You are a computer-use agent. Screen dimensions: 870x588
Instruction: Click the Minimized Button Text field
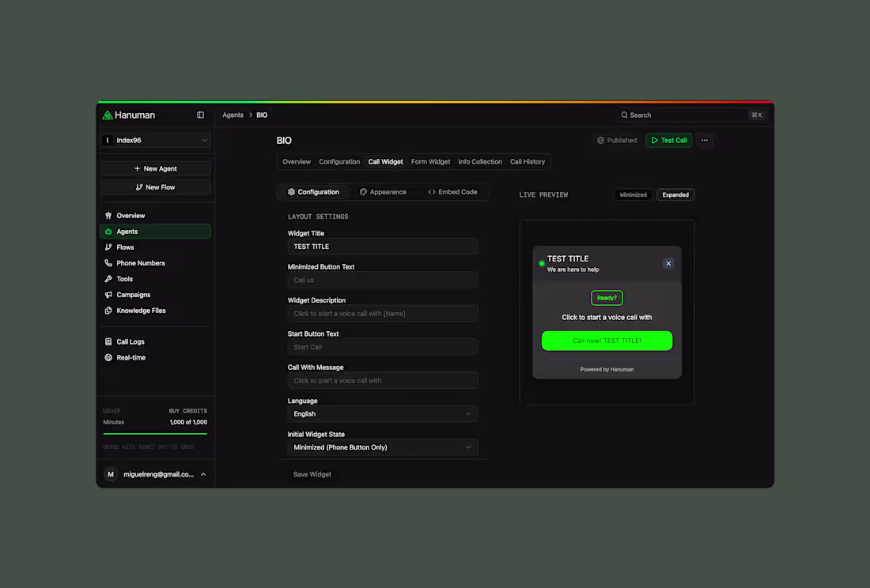coord(382,280)
